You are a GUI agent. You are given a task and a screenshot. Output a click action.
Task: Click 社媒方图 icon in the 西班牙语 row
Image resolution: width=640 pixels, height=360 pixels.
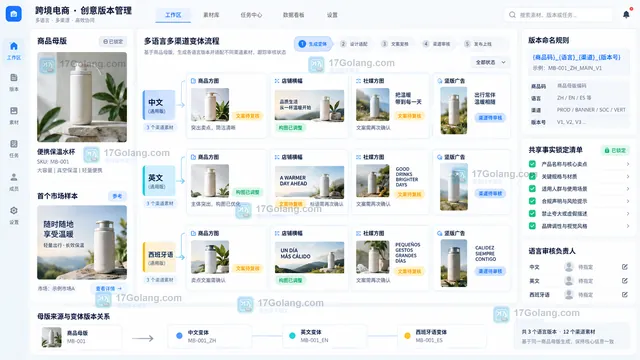tap(358, 233)
